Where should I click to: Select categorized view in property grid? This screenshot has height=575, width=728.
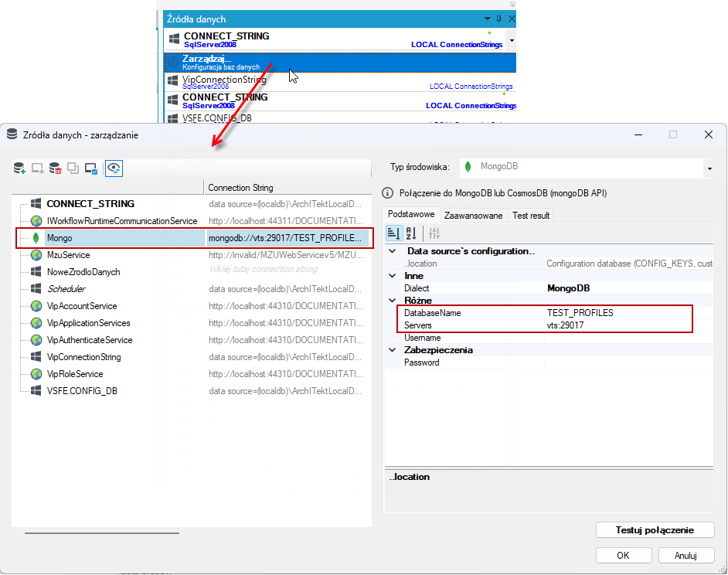pos(393,233)
